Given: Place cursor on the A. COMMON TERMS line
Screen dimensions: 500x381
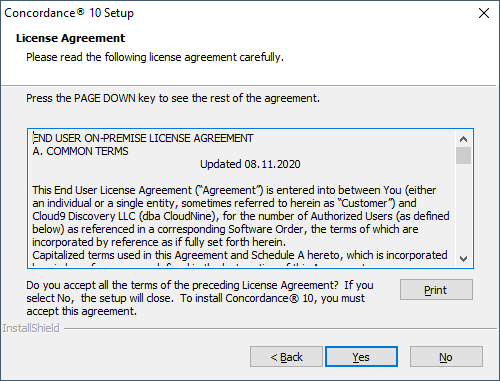Looking at the screenshot, I should coord(80,151).
